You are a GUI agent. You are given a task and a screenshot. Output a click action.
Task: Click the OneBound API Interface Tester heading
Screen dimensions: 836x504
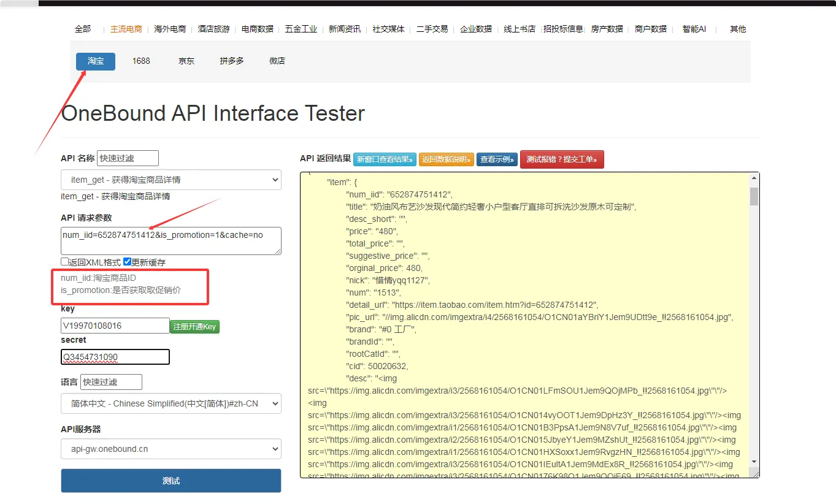tap(213, 113)
